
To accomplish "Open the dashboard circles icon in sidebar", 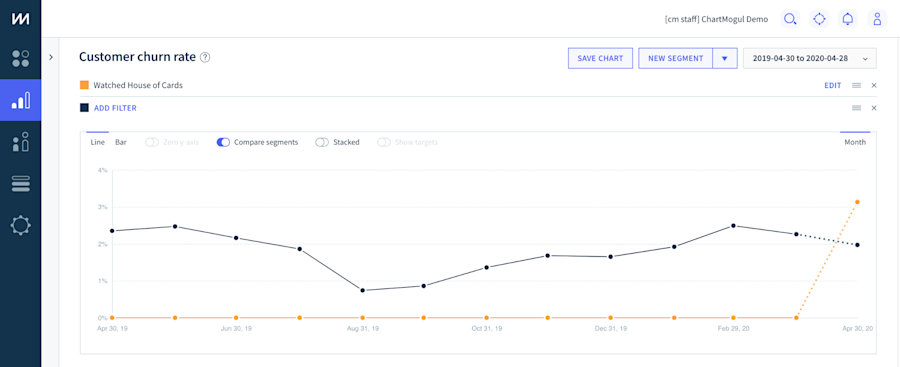I will [x=21, y=59].
